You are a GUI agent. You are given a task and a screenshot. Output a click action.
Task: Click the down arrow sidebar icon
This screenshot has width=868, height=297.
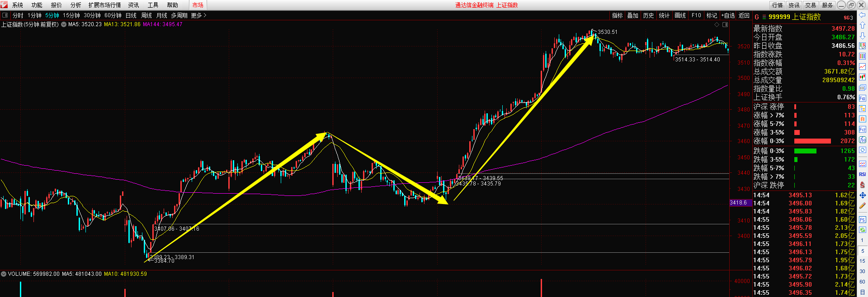pos(862,35)
